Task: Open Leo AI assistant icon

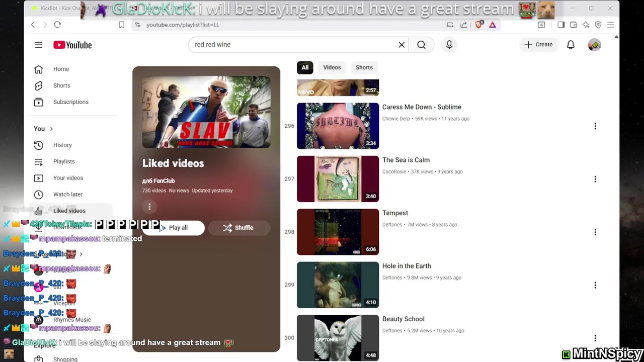Action: 586,25
